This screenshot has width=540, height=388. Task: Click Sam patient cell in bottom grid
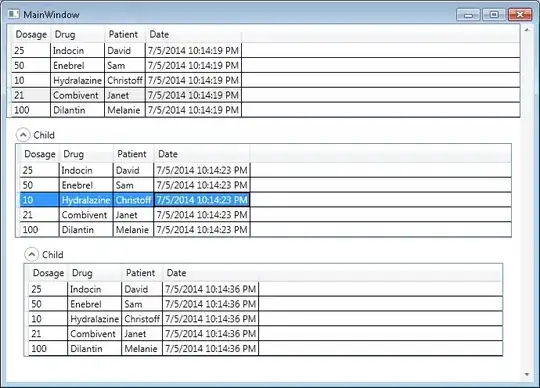(x=142, y=304)
